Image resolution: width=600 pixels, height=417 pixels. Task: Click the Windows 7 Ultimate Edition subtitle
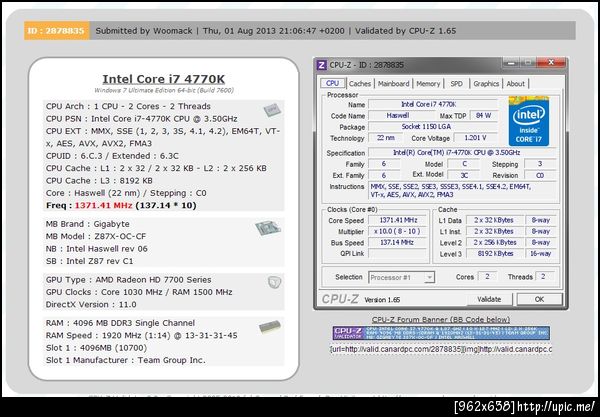pos(164,90)
